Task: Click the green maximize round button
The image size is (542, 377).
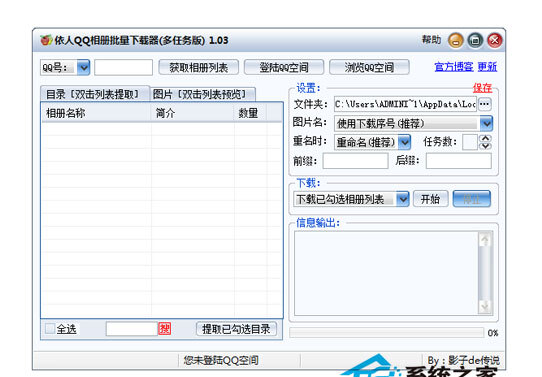Action: click(x=476, y=41)
